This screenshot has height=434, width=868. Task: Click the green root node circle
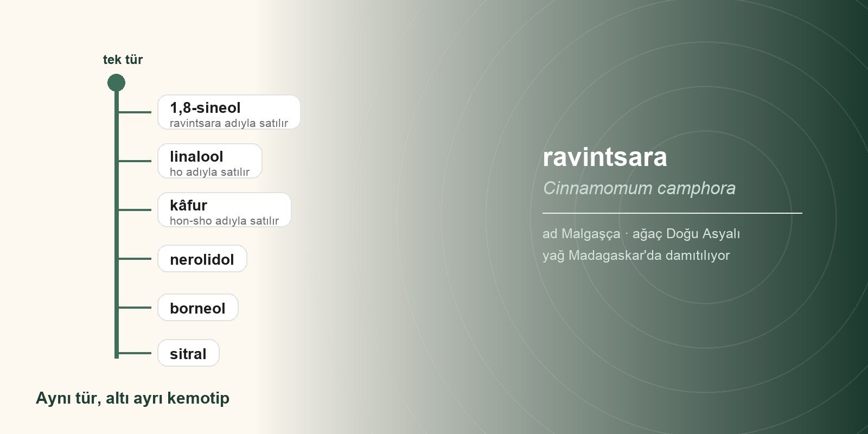tap(117, 83)
